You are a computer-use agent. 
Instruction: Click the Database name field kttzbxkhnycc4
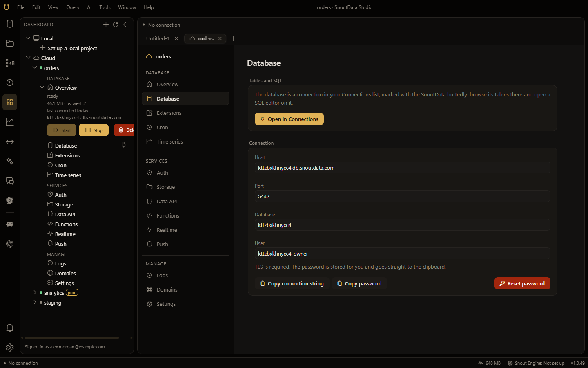[403, 225]
